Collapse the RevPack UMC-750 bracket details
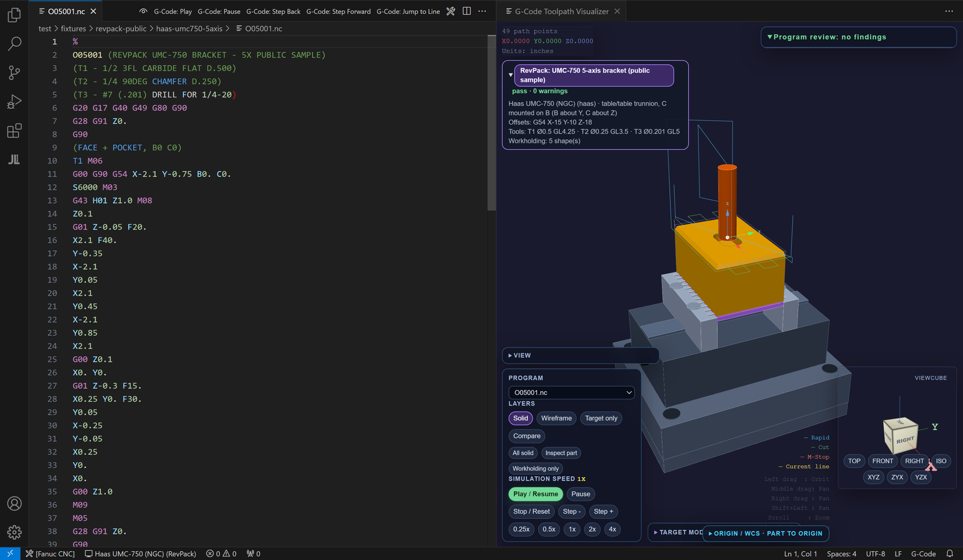 511,75
